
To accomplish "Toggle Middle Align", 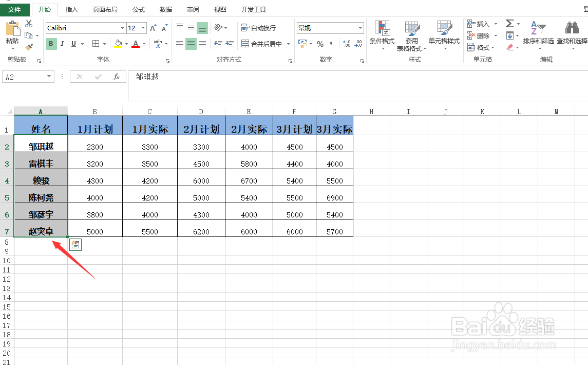I will [x=191, y=28].
